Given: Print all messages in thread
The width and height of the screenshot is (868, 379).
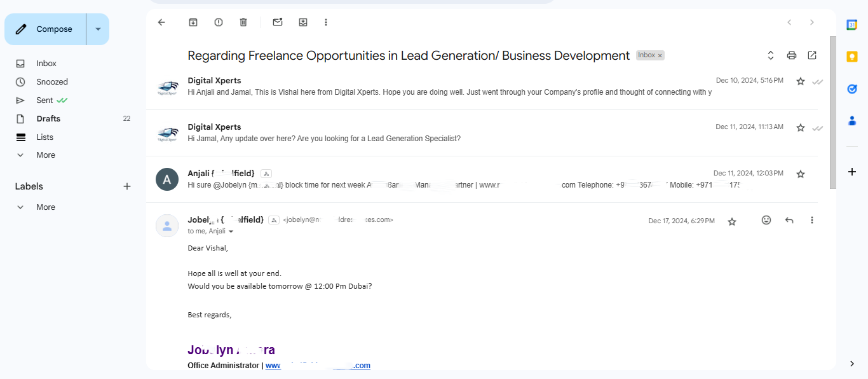Looking at the screenshot, I should 792,55.
